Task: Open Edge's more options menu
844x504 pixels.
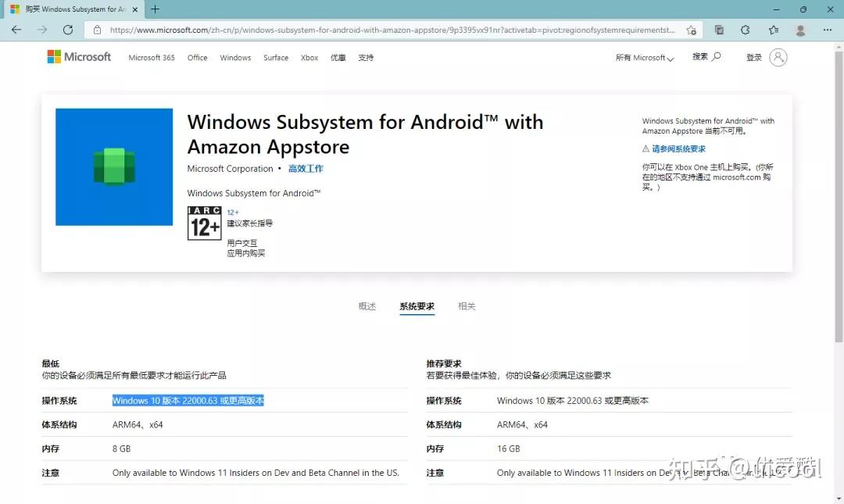Action: [x=827, y=30]
